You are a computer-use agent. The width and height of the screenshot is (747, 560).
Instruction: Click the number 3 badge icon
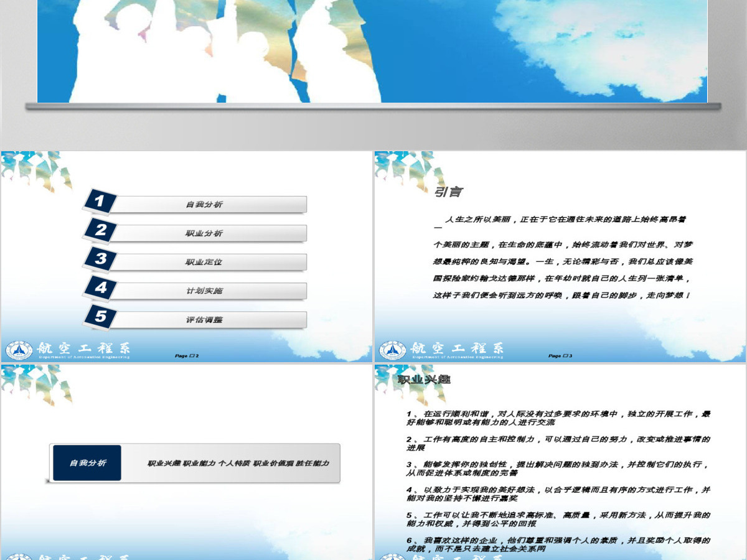tap(101, 259)
